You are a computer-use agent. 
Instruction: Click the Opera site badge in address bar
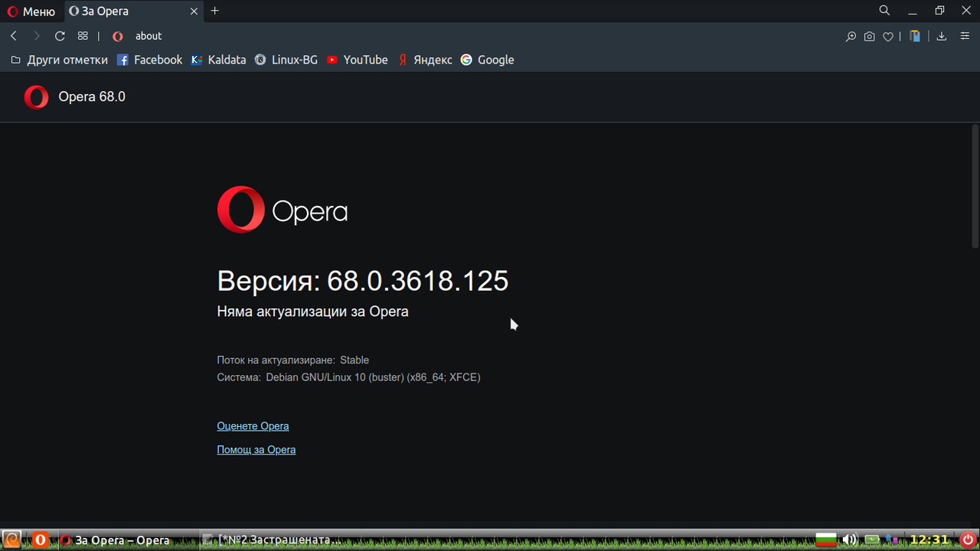pyautogui.click(x=118, y=36)
